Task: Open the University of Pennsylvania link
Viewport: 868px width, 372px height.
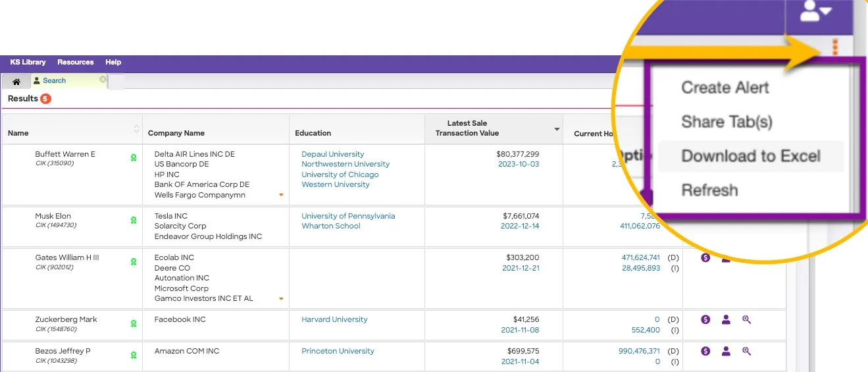Action: pyautogui.click(x=348, y=216)
